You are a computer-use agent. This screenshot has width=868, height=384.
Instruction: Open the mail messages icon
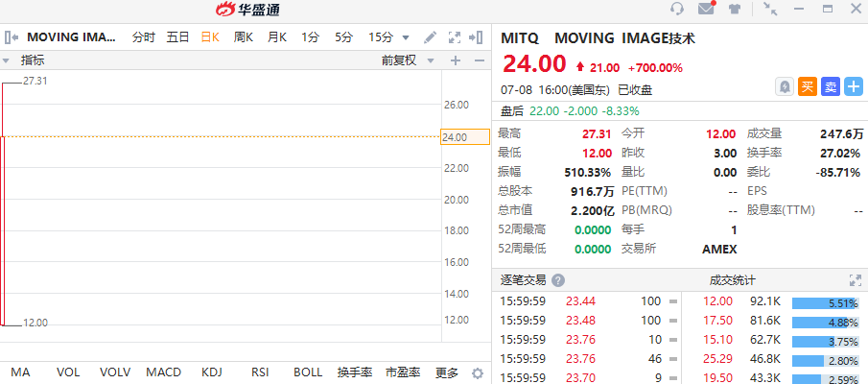(706, 9)
